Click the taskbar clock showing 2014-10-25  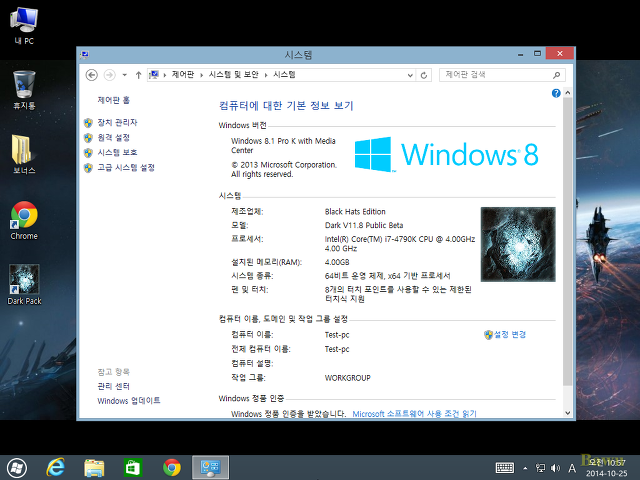(607, 468)
